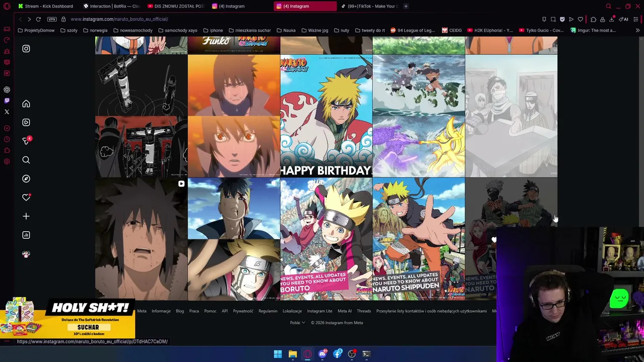Image resolution: width=644 pixels, height=362 pixels.
Task: Switch to the Interaction | BotRix tab
Action: (x=112, y=6)
